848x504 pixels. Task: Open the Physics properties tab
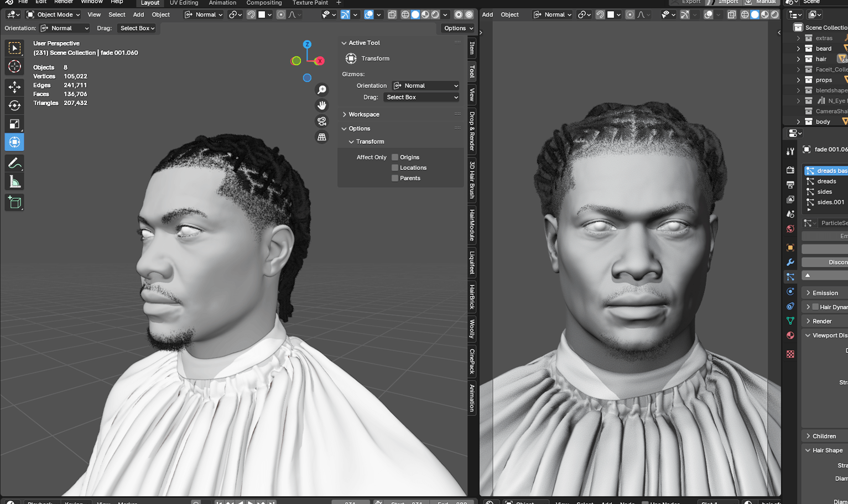[790, 291]
